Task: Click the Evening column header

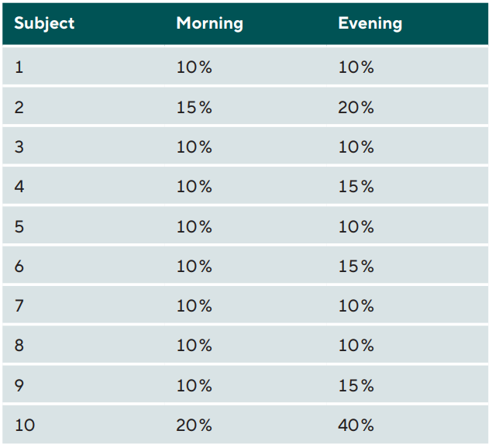Action: tap(408, 24)
